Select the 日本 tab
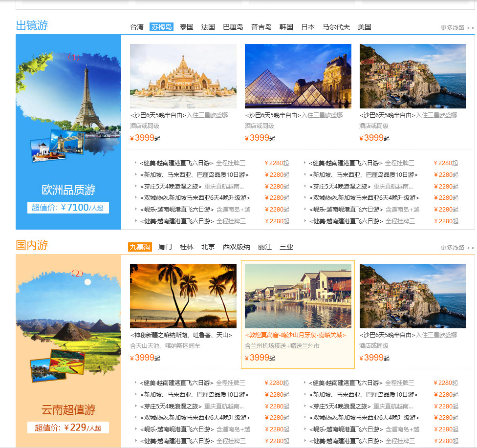Image resolution: width=477 pixels, height=448 pixels. tap(308, 27)
